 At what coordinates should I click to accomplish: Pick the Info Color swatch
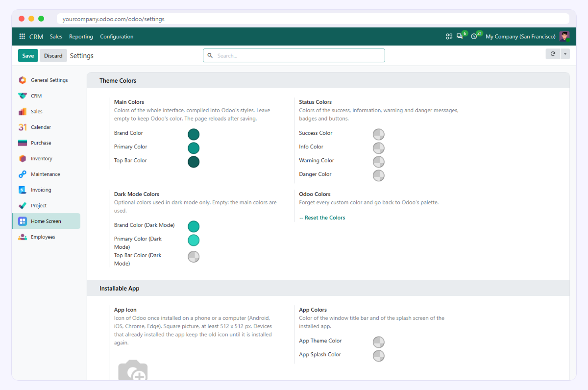[379, 148]
